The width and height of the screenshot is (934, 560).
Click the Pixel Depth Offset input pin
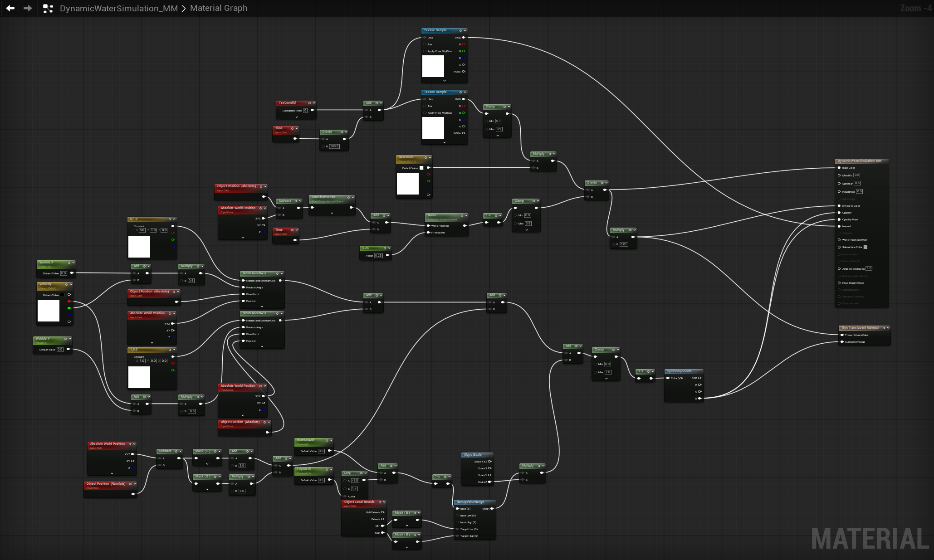(x=839, y=283)
